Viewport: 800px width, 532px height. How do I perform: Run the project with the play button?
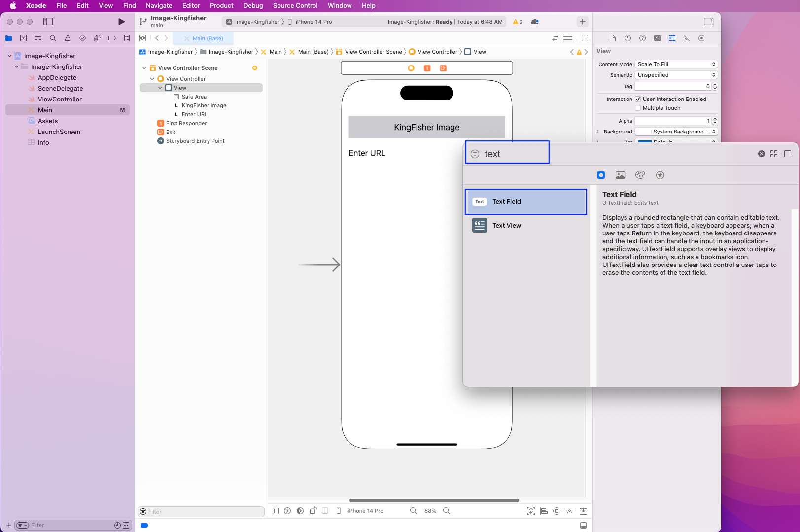pos(121,22)
